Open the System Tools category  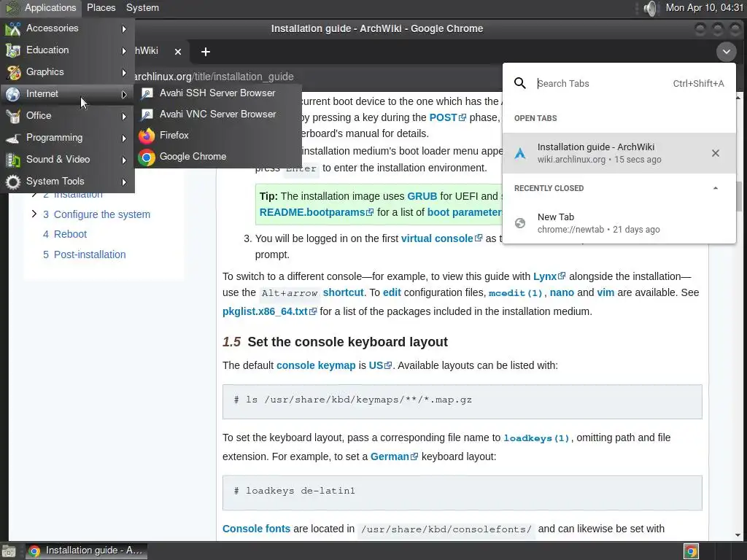click(x=67, y=182)
